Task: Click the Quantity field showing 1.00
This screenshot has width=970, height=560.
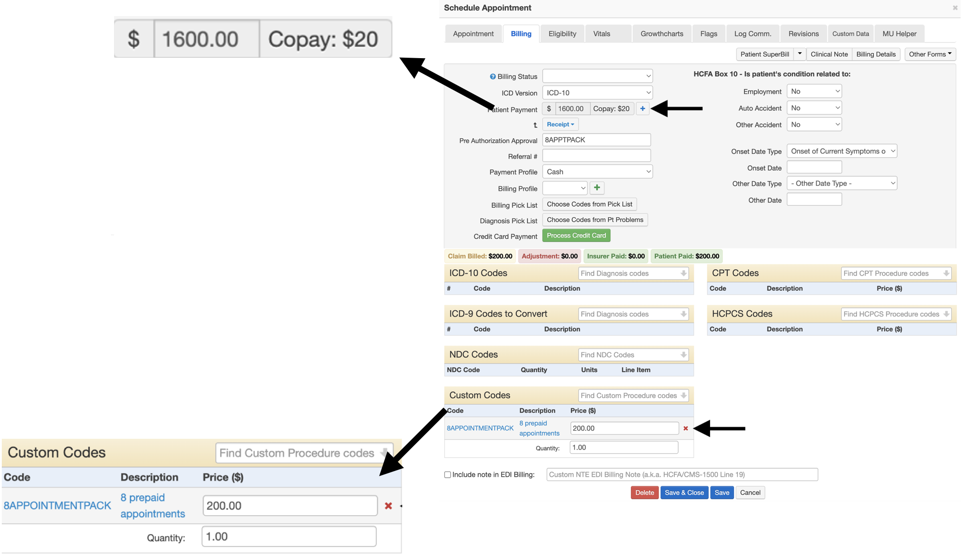Action: point(624,447)
